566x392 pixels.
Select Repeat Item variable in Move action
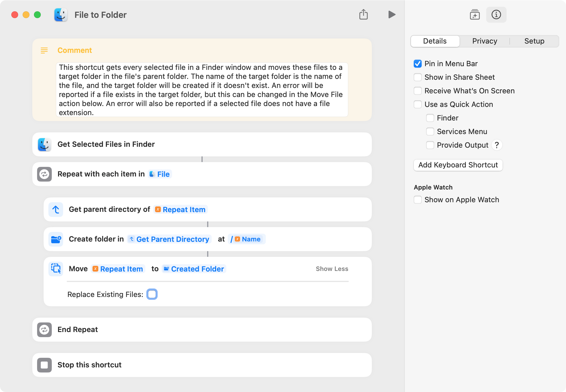pyautogui.click(x=118, y=269)
